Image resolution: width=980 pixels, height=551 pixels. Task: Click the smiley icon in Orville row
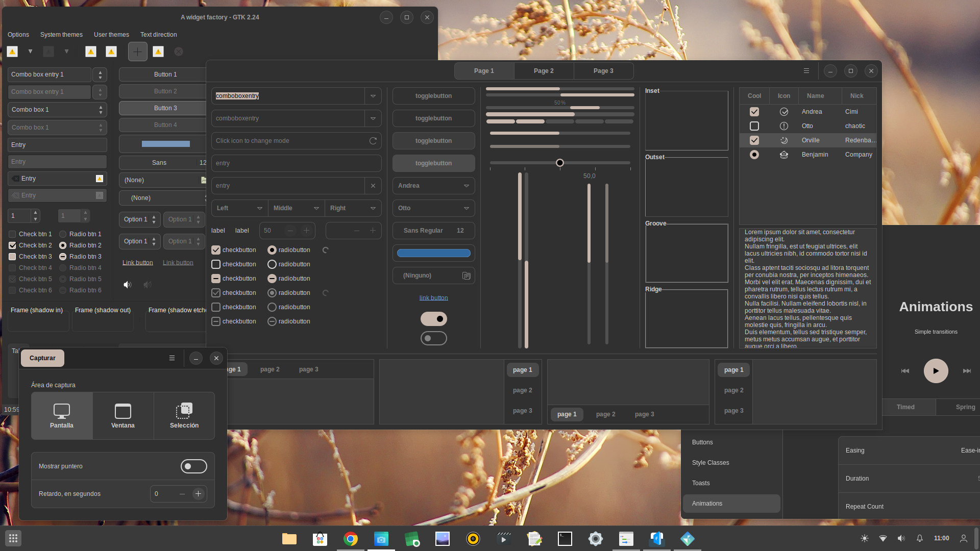pos(784,140)
